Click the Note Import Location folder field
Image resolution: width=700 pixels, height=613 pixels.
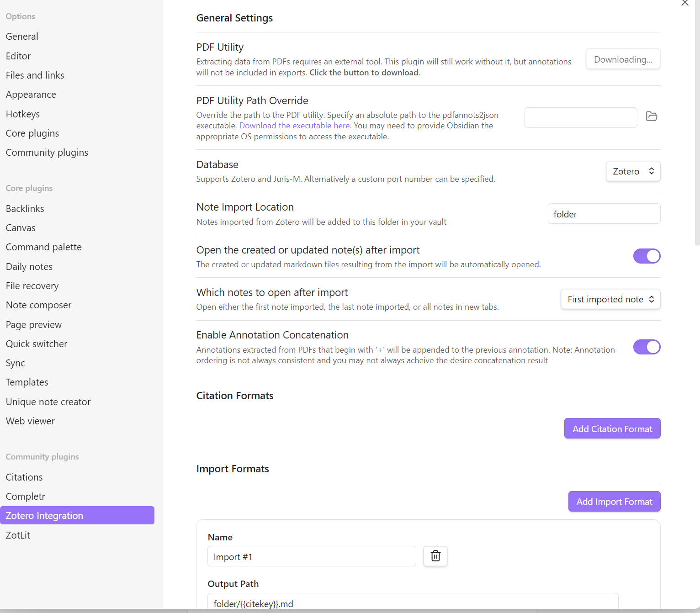click(x=604, y=213)
